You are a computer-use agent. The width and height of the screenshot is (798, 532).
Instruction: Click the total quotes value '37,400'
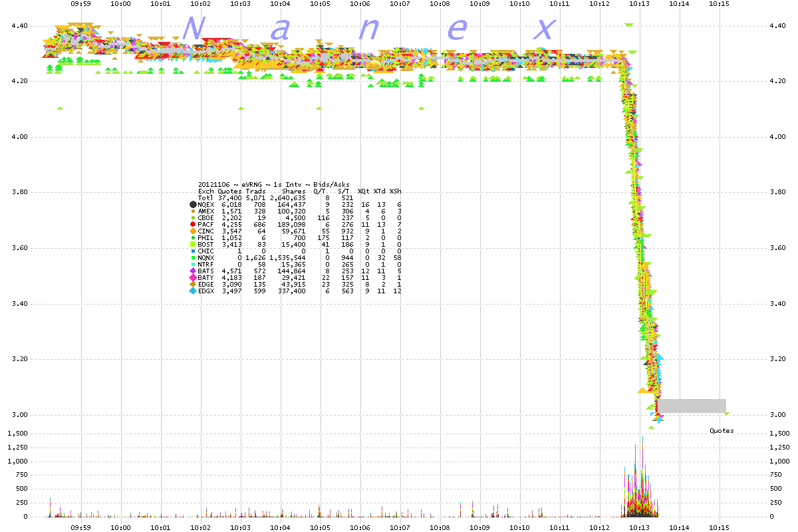point(230,198)
